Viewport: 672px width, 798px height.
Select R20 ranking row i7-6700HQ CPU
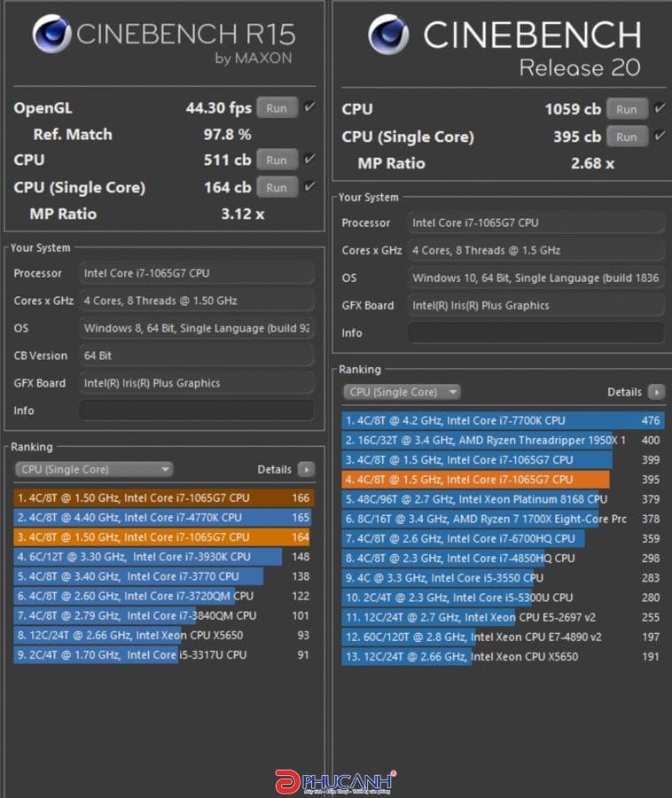503,538
